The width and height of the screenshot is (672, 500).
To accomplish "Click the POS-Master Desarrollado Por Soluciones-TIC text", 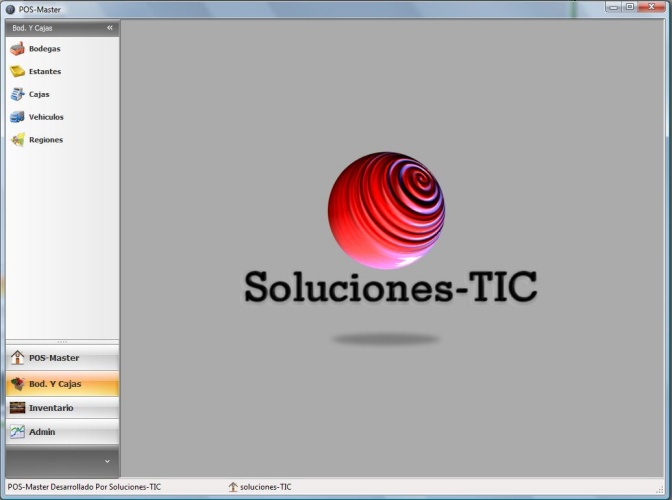I will coord(84,487).
